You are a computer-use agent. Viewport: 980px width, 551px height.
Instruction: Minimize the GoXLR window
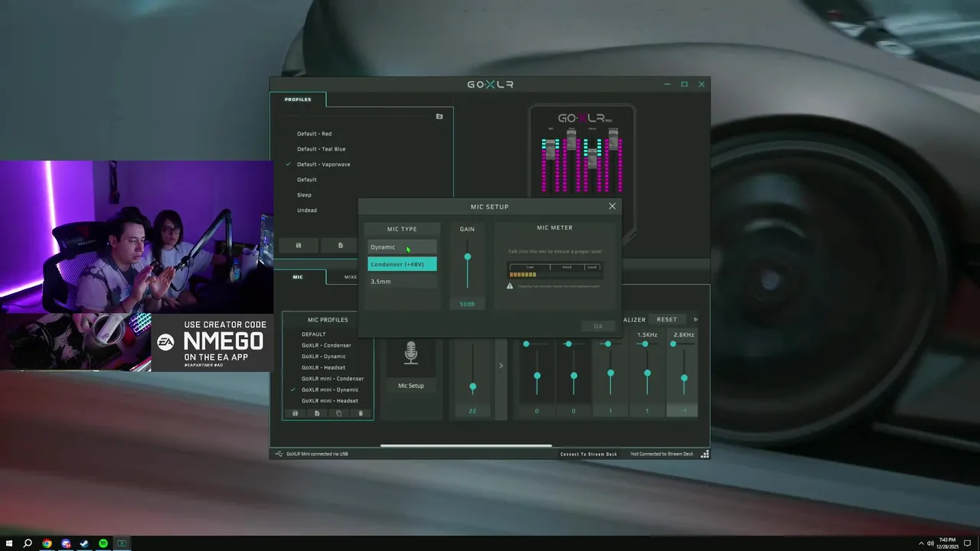tap(667, 84)
